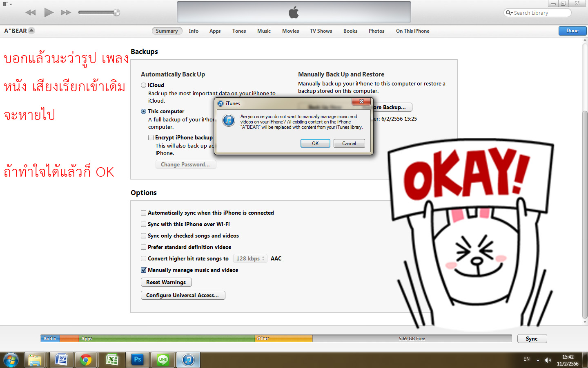Open the TV Shows tab
588x368 pixels.
click(x=321, y=31)
